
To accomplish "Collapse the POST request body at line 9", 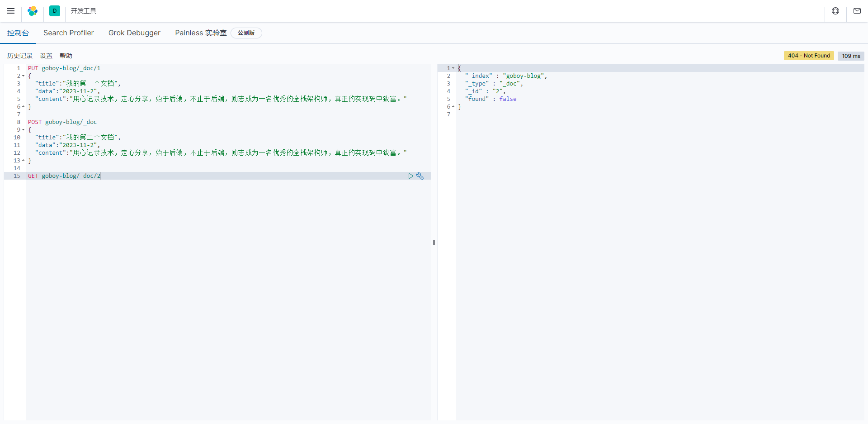I will [24, 130].
